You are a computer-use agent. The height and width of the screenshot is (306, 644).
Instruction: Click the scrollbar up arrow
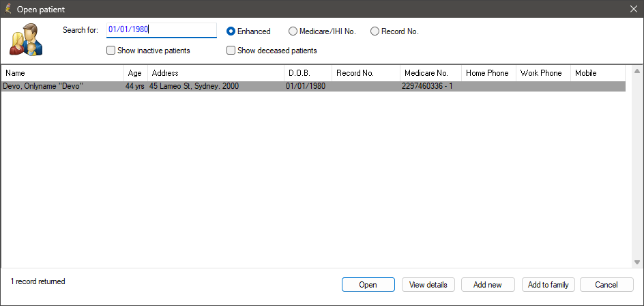[637, 72]
